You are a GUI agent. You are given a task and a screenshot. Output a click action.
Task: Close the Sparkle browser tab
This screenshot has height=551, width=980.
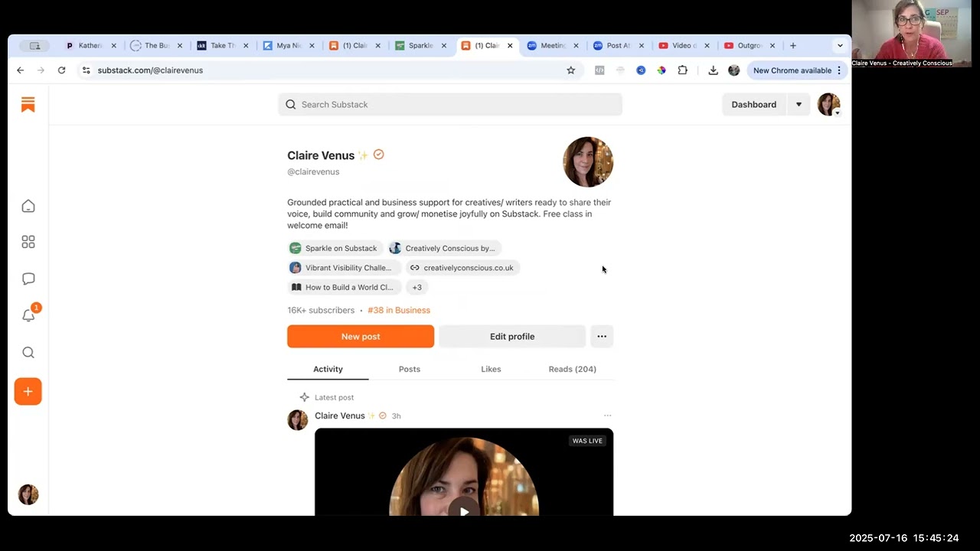[x=443, y=46]
